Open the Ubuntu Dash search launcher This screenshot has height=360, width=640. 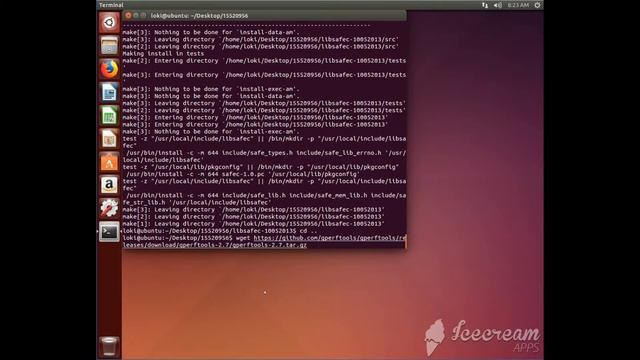click(109, 22)
